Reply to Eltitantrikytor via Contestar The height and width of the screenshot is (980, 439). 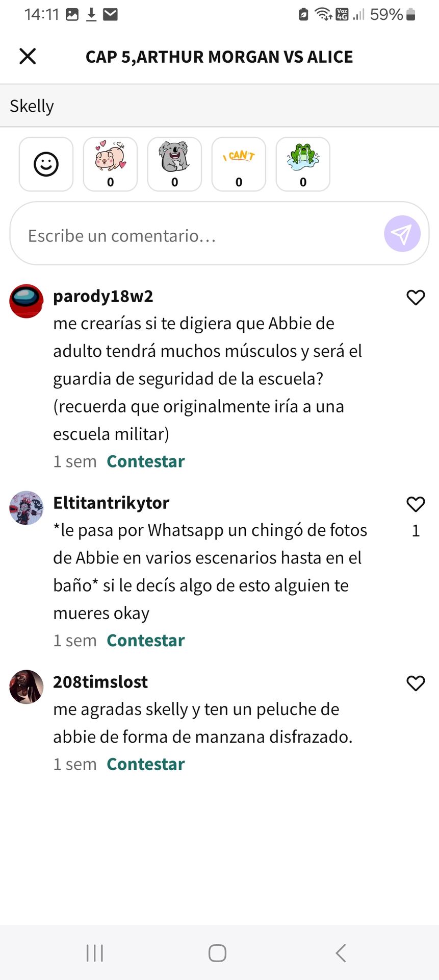[145, 641]
